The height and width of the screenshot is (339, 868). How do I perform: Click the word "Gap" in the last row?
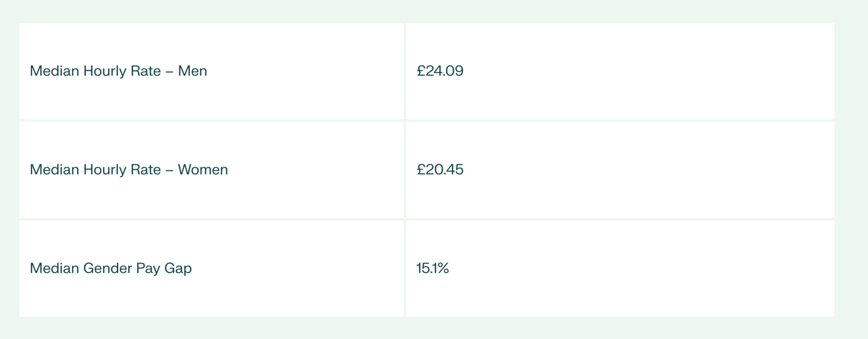178,268
